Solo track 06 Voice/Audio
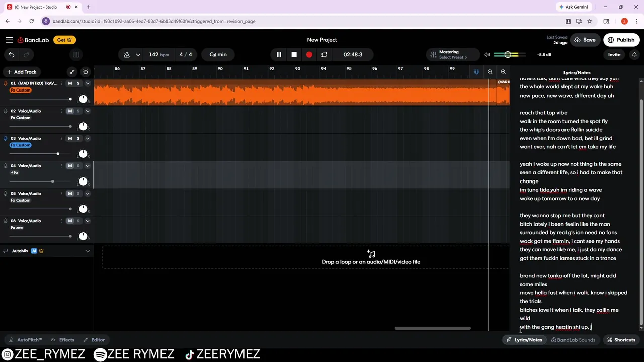The image size is (644, 362). 78,221
